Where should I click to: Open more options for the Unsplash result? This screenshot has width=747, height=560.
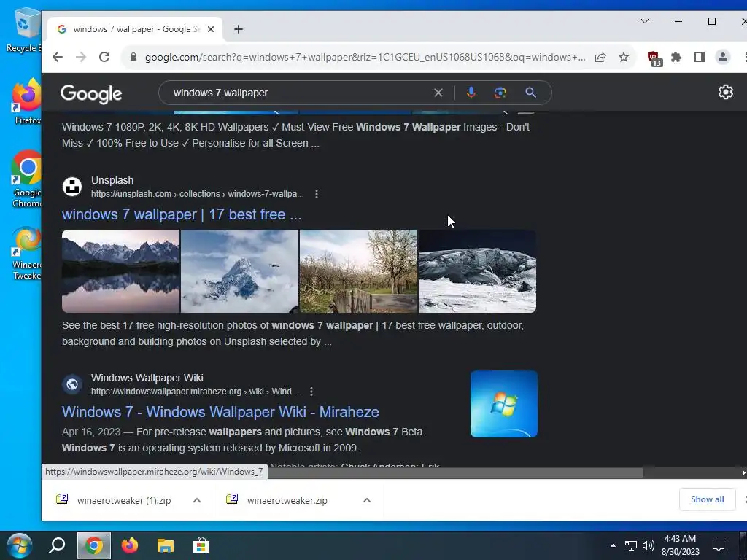(x=317, y=194)
